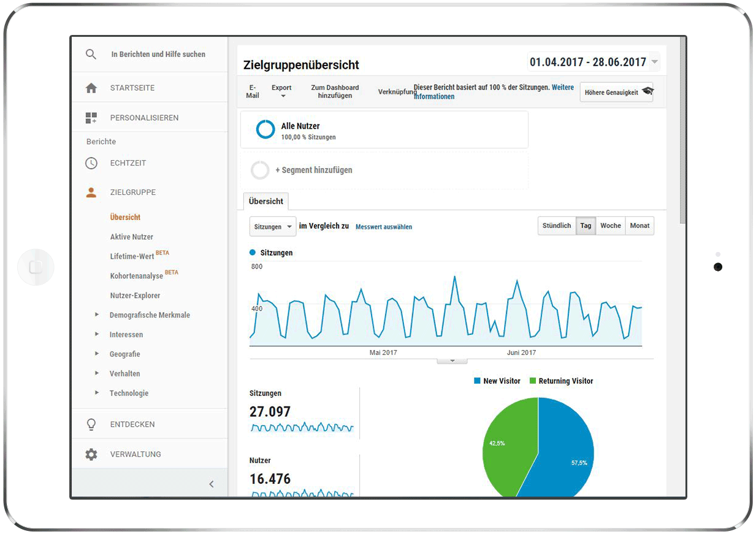Open the date range picker dropdown
The height and width of the screenshot is (534, 756).
pos(655,62)
